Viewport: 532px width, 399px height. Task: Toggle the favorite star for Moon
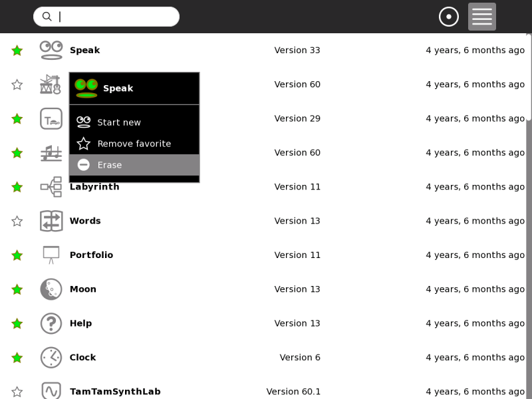[17, 289]
